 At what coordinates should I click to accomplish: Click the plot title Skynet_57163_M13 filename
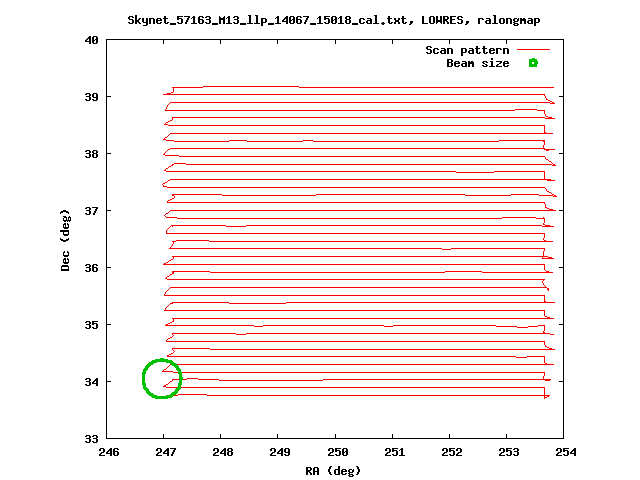click(x=267, y=20)
